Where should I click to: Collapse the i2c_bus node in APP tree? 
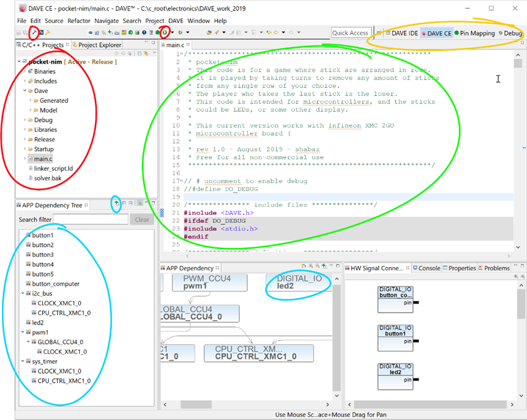point(23,294)
